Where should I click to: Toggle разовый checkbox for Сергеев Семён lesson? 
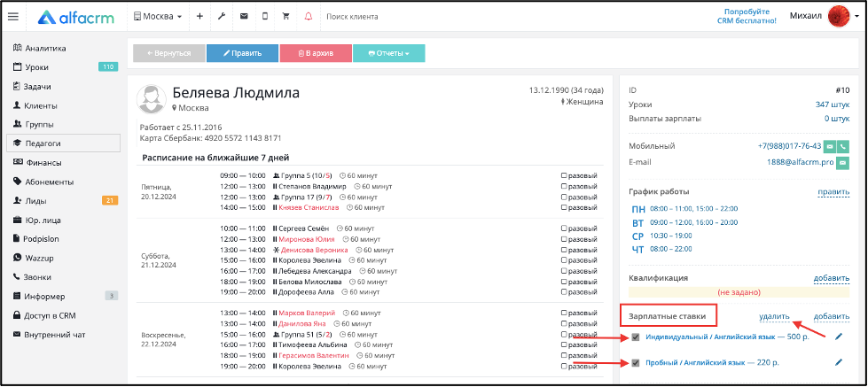(564, 228)
